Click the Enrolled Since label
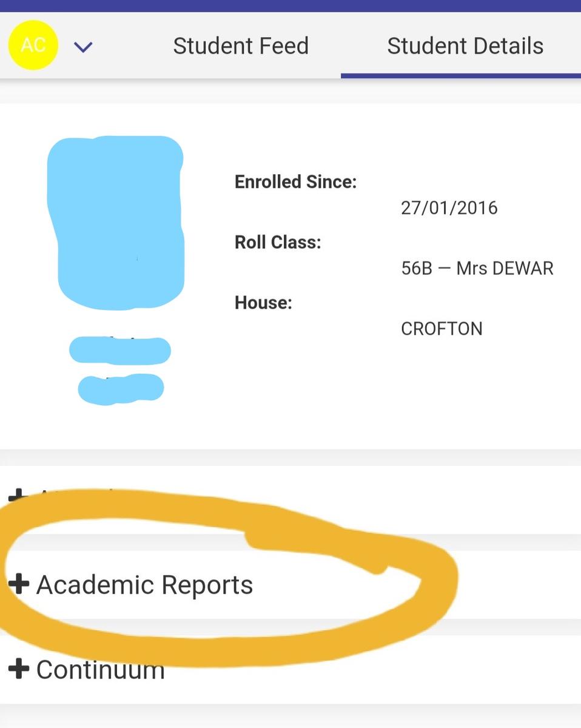This screenshot has width=581, height=728. pyautogui.click(x=296, y=181)
